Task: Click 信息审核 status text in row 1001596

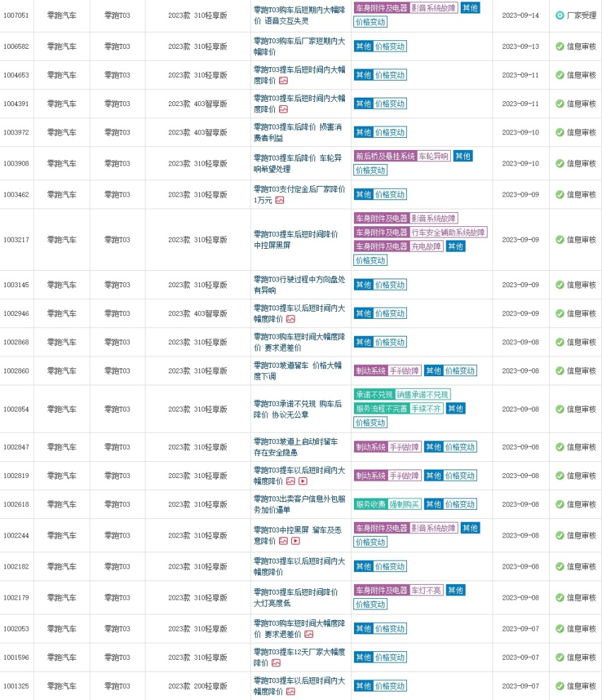Action: 582,658
